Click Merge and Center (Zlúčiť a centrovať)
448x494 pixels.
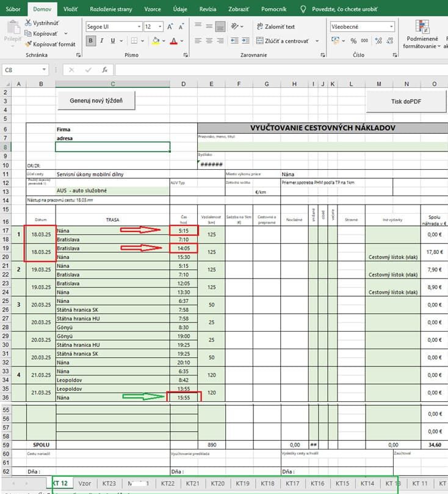coord(283,41)
